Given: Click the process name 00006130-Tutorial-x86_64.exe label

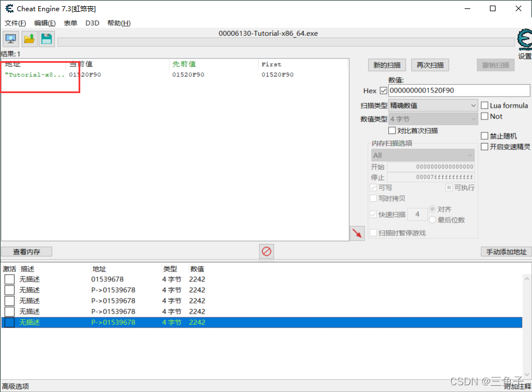Looking at the screenshot, I should point(268,33).
